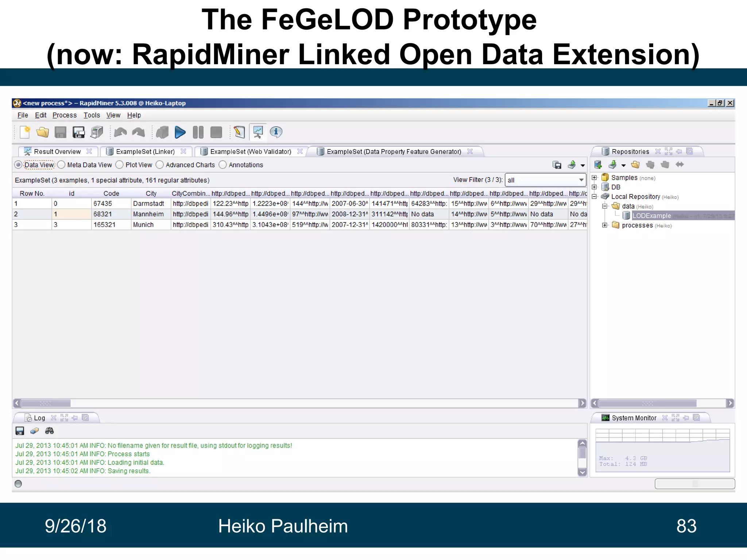747x560 pixels.
Task: Stop the process
Action: (x=216, y=132)
